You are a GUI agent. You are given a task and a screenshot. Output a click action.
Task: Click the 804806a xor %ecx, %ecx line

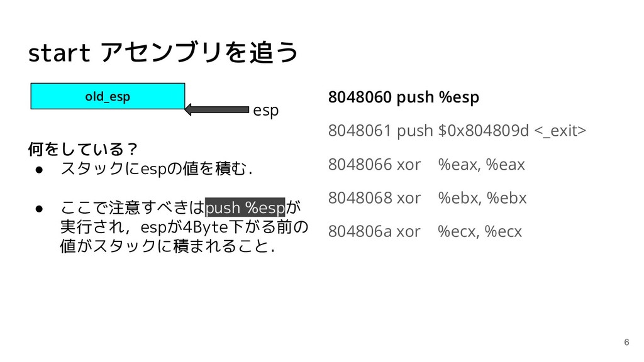[x=425, y=231]
